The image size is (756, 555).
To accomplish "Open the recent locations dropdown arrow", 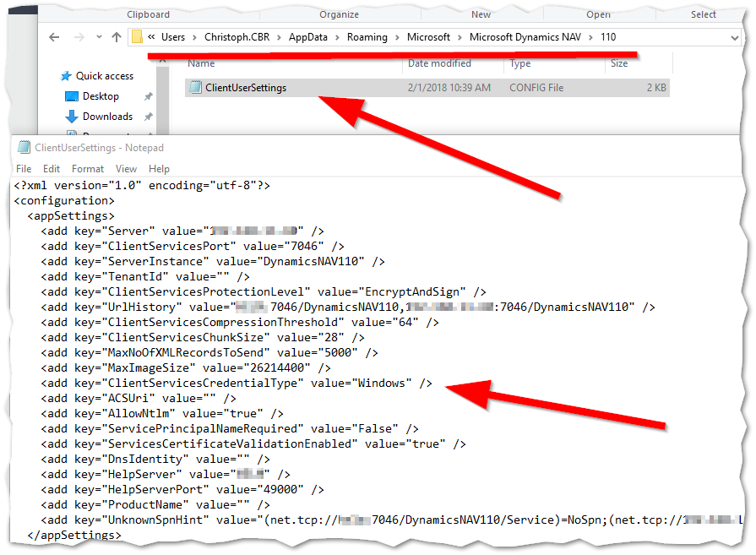I will pos(99,36).
